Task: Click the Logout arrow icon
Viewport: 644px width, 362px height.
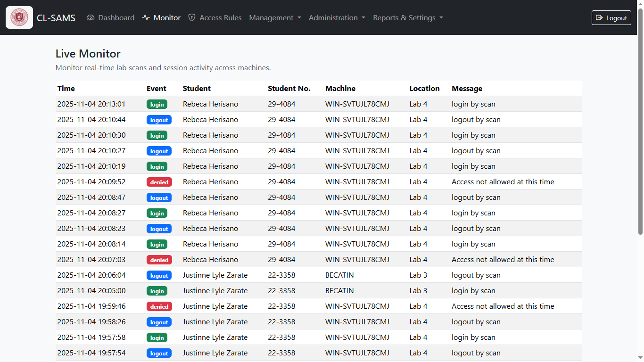Action: click(x=599, y=18)
